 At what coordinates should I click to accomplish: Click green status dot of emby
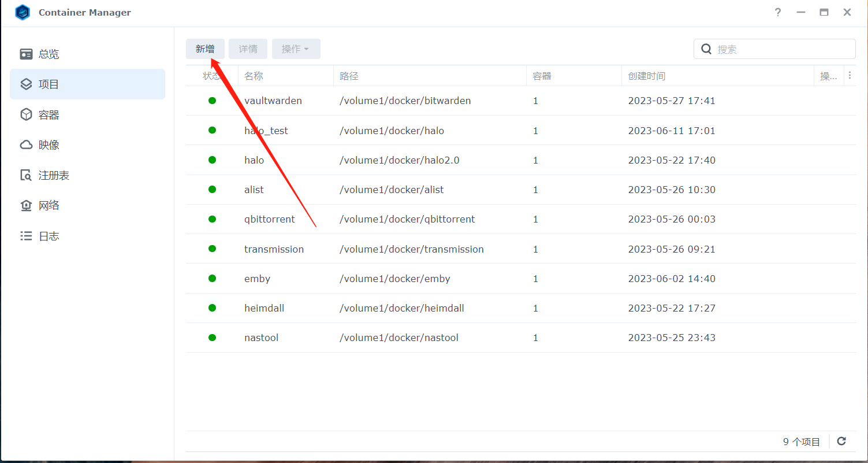(x=212, y=278)
